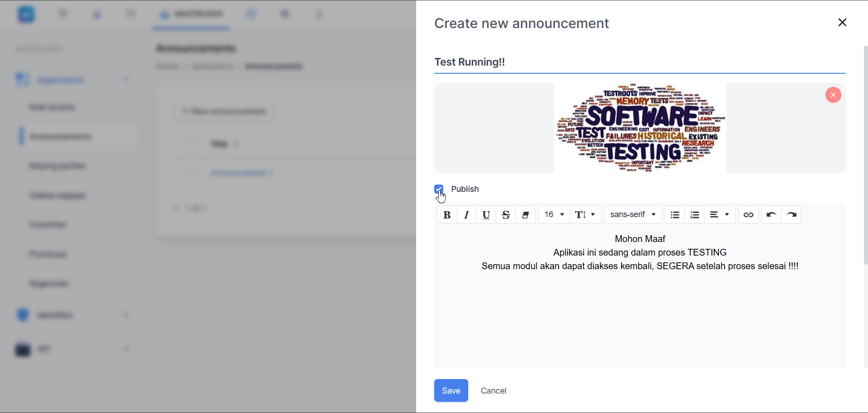Apply italic formatting
This screenshot has width=868, height=413.
point(466,215)
